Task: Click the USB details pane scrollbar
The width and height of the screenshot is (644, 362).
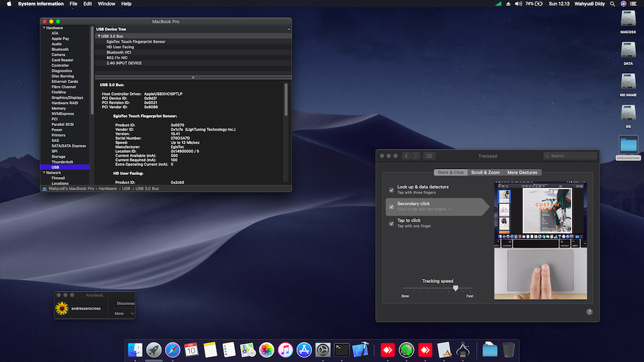Action: click(x=286, y=100)
